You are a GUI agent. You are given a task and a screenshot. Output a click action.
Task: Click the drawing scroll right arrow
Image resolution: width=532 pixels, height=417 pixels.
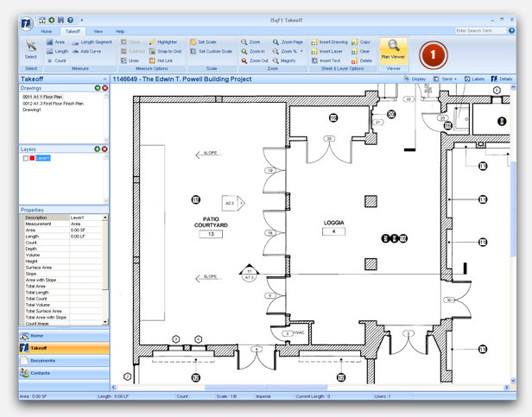pos(507,387)
